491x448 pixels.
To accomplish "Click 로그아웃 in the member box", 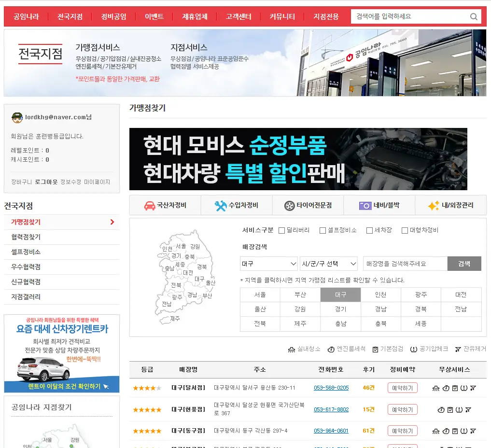I will (x=46, y=182).
